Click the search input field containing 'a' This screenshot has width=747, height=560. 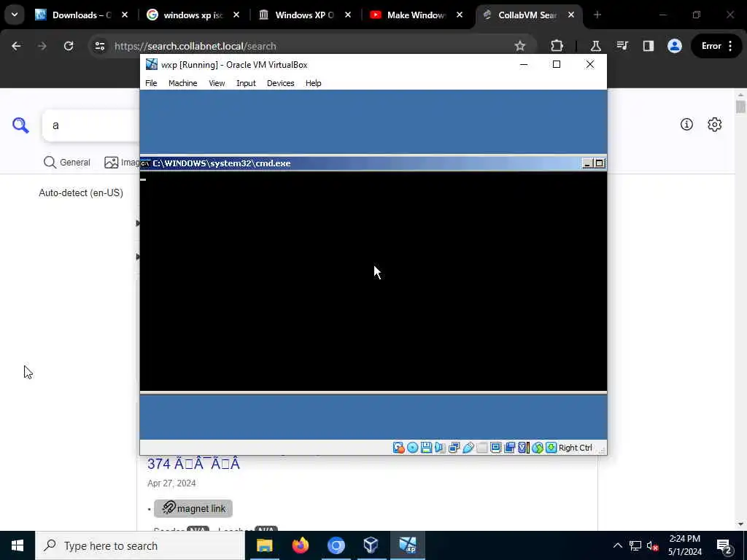90,125
